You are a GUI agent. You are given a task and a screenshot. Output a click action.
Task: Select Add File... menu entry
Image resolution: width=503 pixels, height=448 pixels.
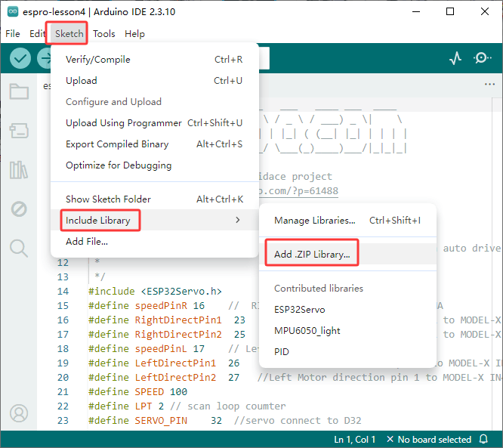[x=155, y=241]
